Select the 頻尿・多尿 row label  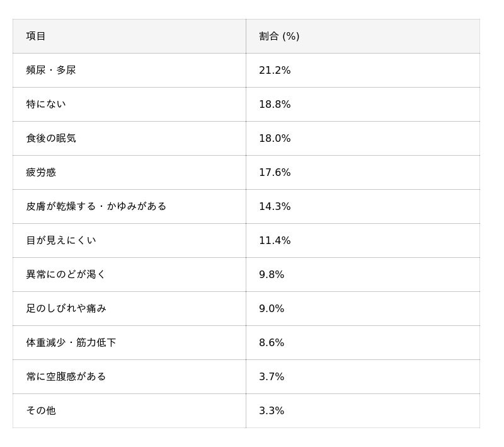tap(51, 71)
